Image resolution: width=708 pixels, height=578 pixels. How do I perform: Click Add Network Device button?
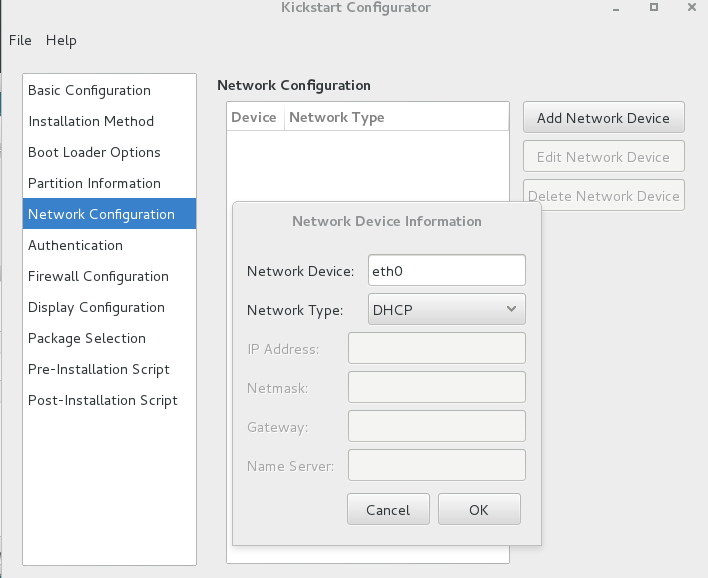coord(604,118)
